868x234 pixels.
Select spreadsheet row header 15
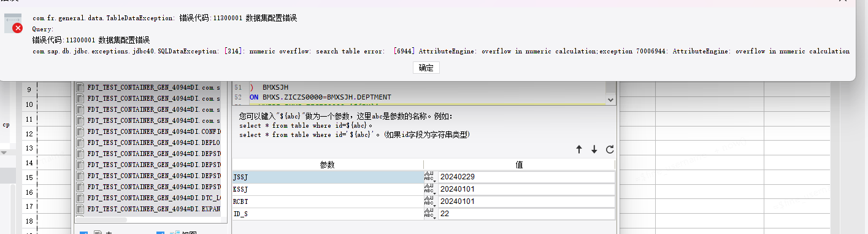(x=29, y=177)
